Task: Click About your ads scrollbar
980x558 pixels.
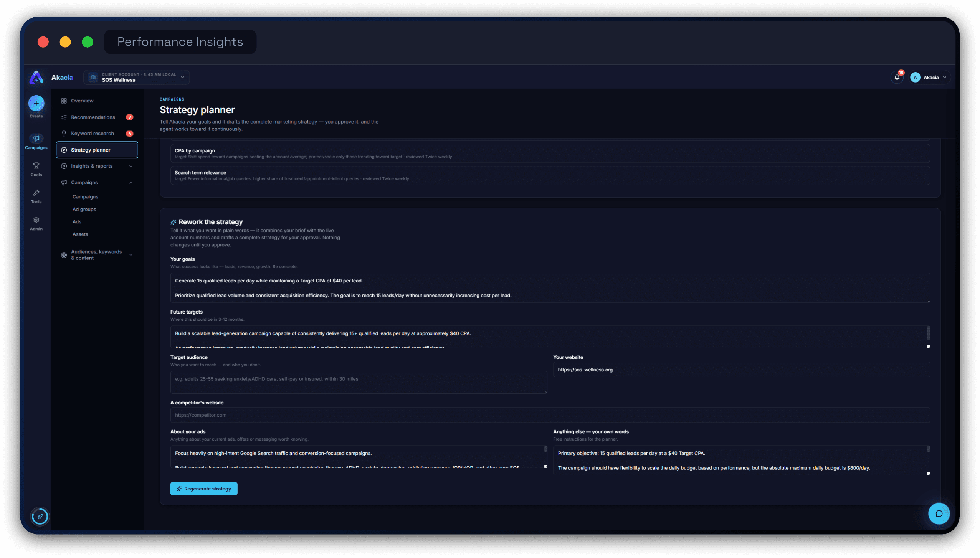Action: [x=545, y=449]
